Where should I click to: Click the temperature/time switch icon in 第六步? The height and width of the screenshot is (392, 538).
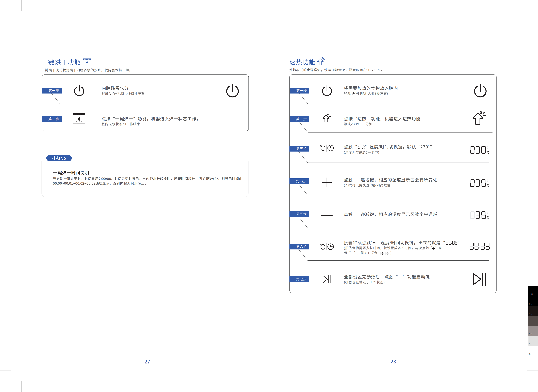tap(327, 247)
